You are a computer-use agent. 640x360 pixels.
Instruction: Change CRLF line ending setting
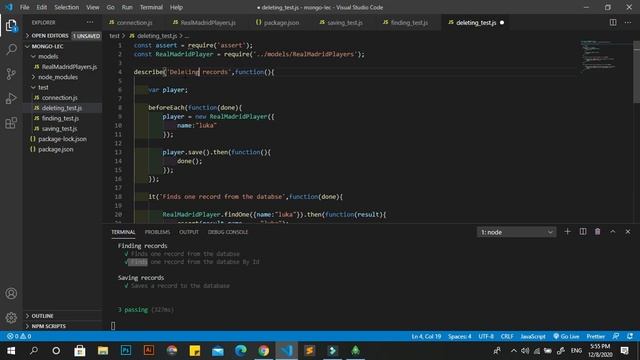coord(507,336)
